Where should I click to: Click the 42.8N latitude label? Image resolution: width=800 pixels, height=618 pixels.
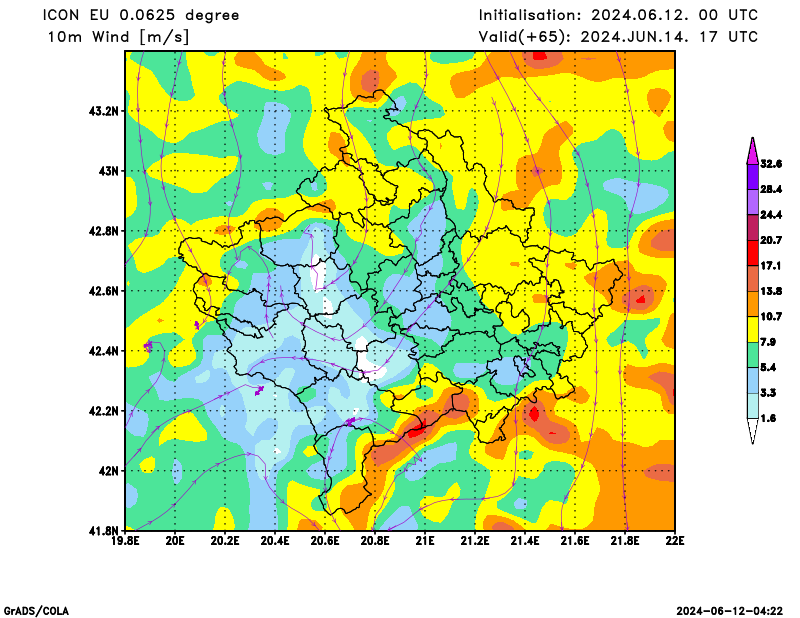104,231
